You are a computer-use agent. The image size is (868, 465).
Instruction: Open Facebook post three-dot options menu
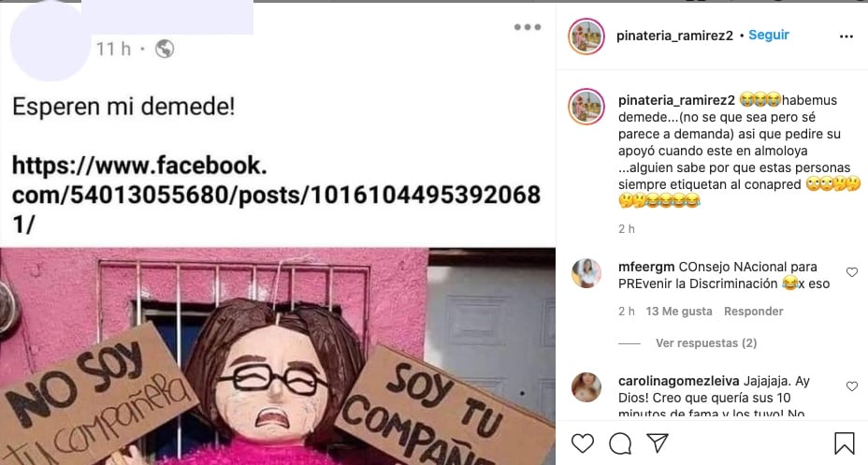[527, 26]
